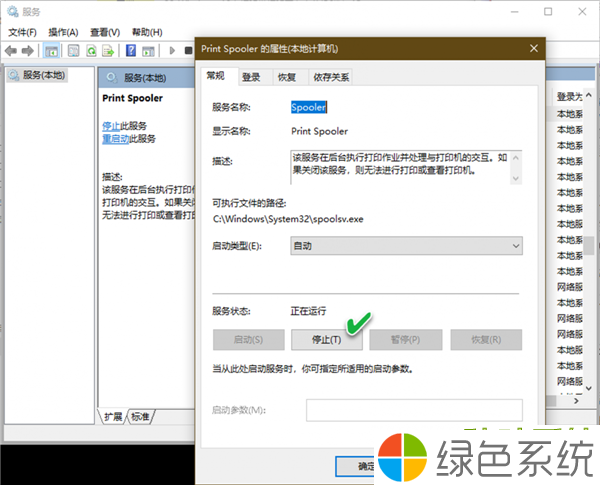Open Help via the blue question-mark icon
Image resolution: width=600 pixels, height=485 pixels.
click(131, 51)
